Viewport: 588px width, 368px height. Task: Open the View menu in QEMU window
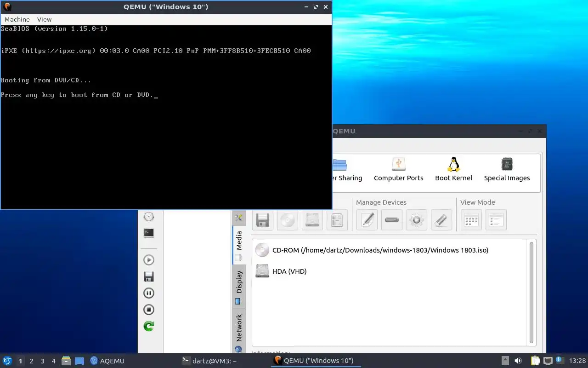coord(44,19)
